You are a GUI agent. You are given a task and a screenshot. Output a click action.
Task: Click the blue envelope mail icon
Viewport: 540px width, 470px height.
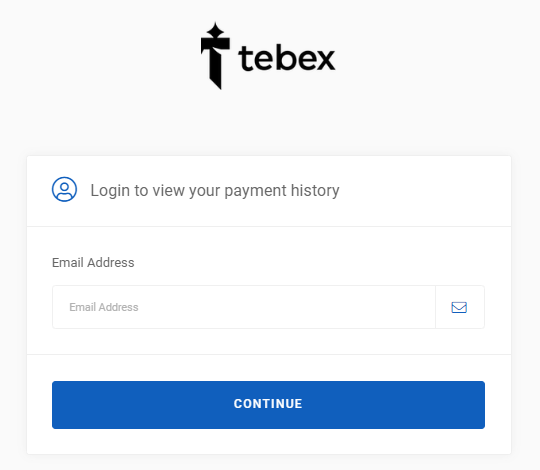click(459, 307)
